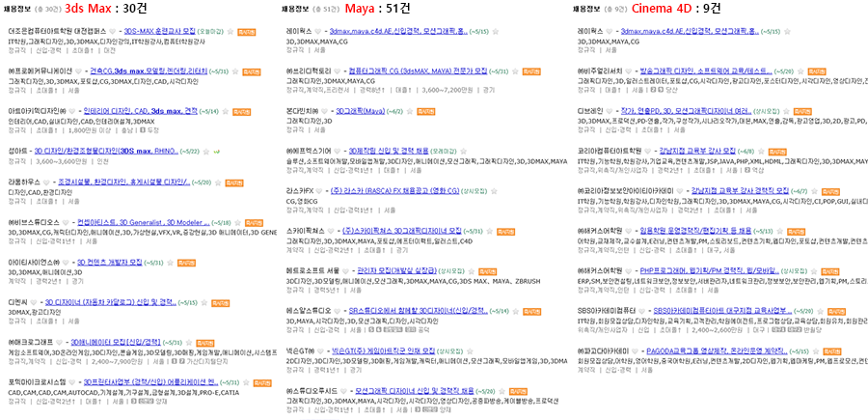Toggle favorite heart for 에프엑스기어

pyautogui.click(x=338, y=152)
